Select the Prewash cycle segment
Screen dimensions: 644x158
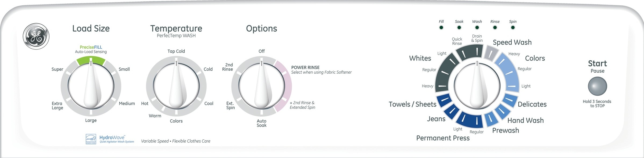[x=491, y=119]
